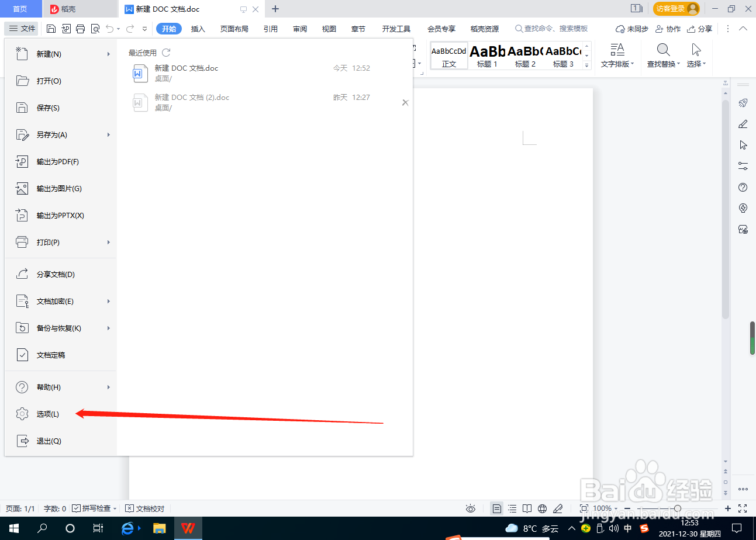This screenshot has height=540, width=756.
Task: Open zoom percentage 100% dropdown
Action: (605, 508)
